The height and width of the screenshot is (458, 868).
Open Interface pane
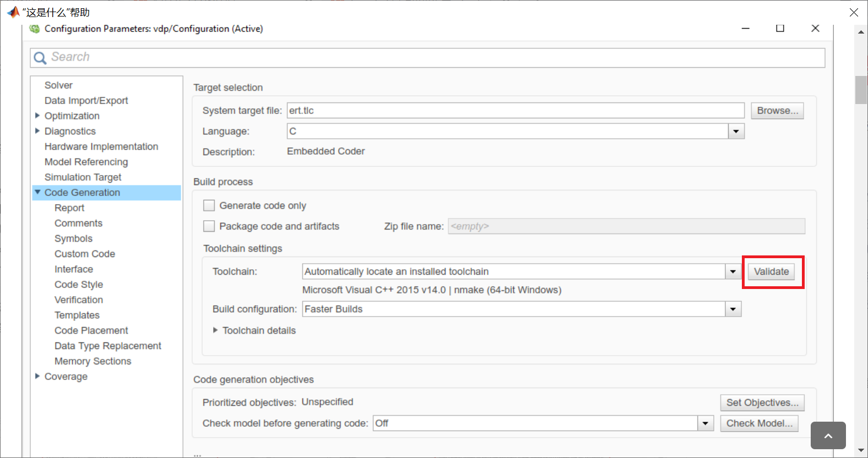[74, 269]
